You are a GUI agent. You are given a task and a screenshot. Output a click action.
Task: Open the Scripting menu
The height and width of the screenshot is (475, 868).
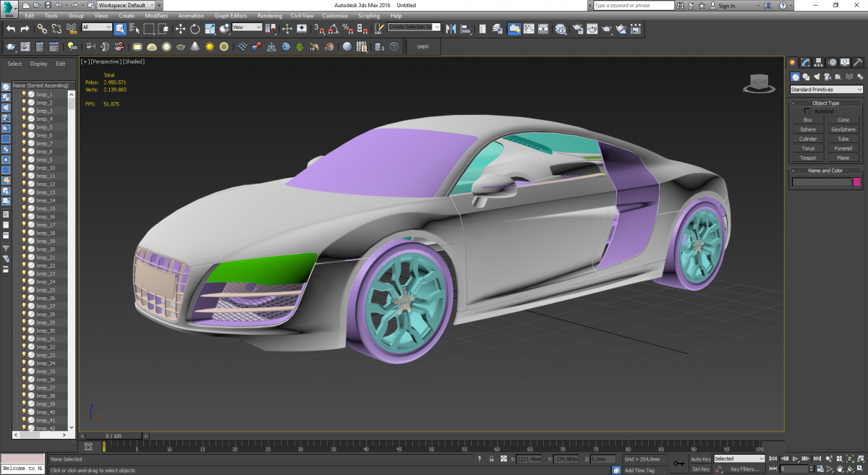tap(369, 16)
